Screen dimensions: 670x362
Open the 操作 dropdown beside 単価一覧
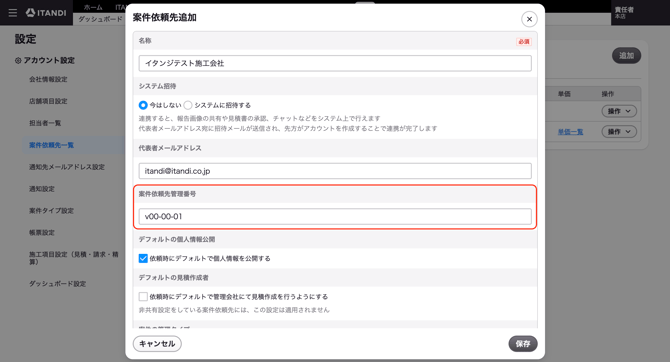click(619, 132)
